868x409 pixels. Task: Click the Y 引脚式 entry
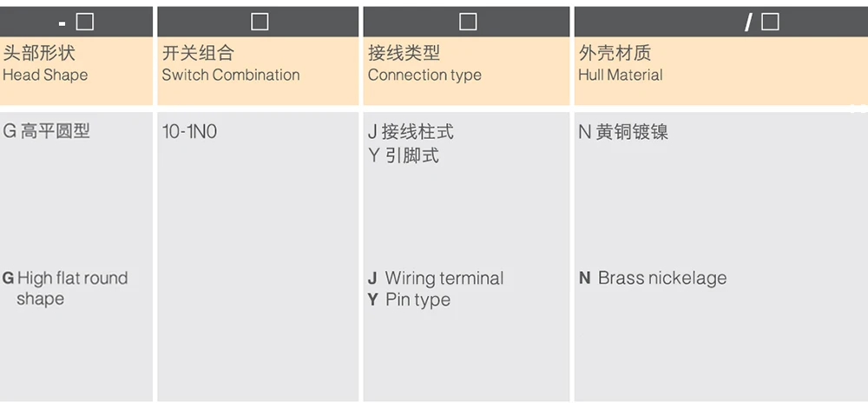pyautogui.click(x=404, y=156)
